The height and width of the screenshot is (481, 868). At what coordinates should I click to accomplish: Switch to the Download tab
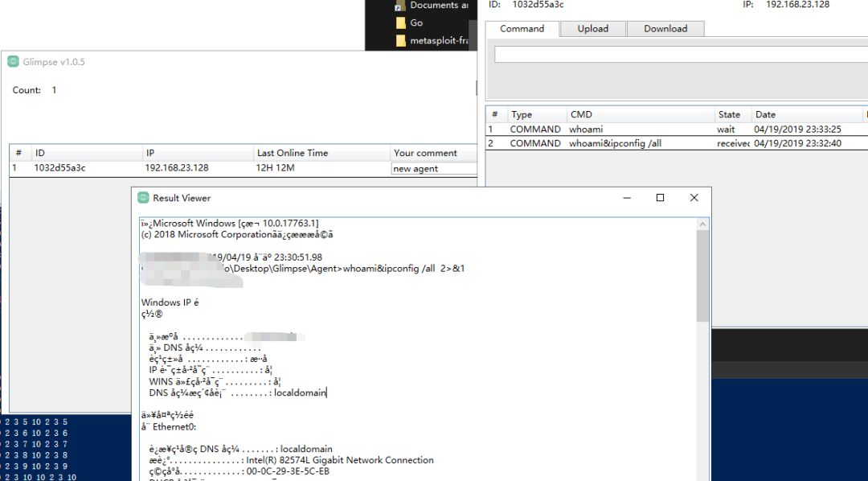[665, 29]
